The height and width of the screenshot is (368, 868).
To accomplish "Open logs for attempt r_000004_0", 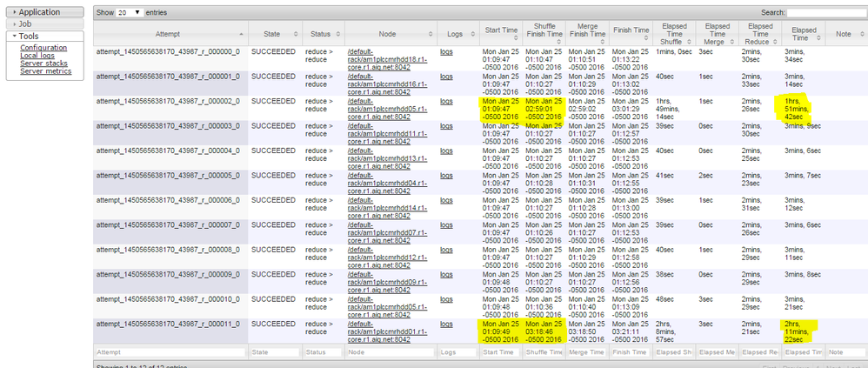I will tap(446, 151).
